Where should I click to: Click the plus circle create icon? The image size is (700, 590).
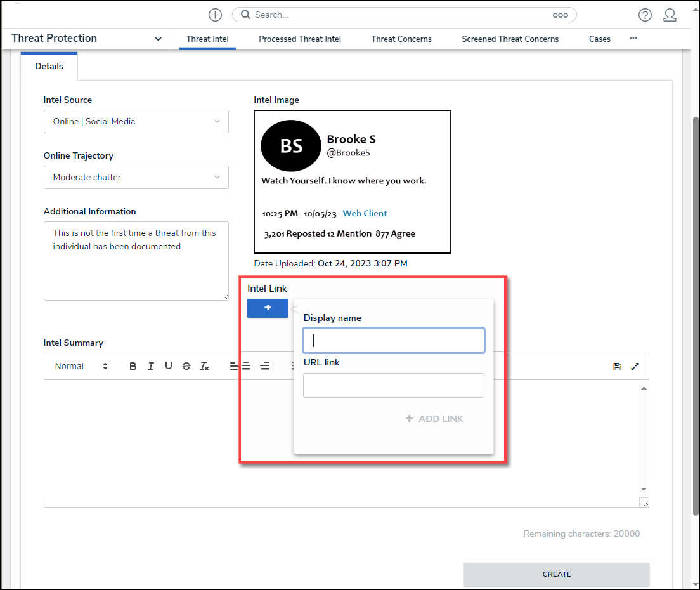point(215,15)
